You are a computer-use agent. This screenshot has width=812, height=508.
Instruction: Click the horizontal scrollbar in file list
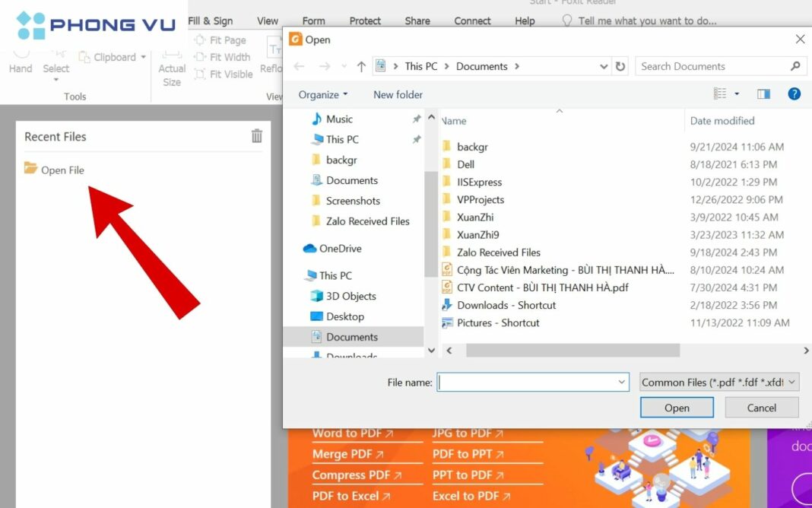click(573, 351)
